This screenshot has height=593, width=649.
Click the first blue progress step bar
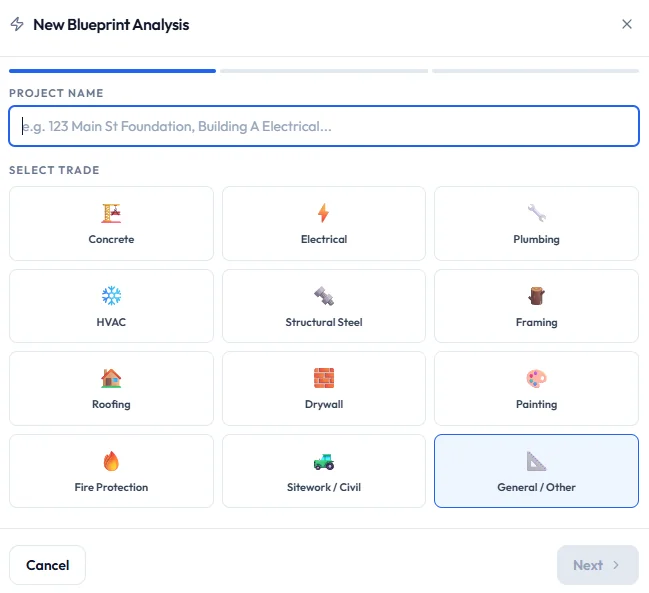pyautogui.click(x=112, y=71)
